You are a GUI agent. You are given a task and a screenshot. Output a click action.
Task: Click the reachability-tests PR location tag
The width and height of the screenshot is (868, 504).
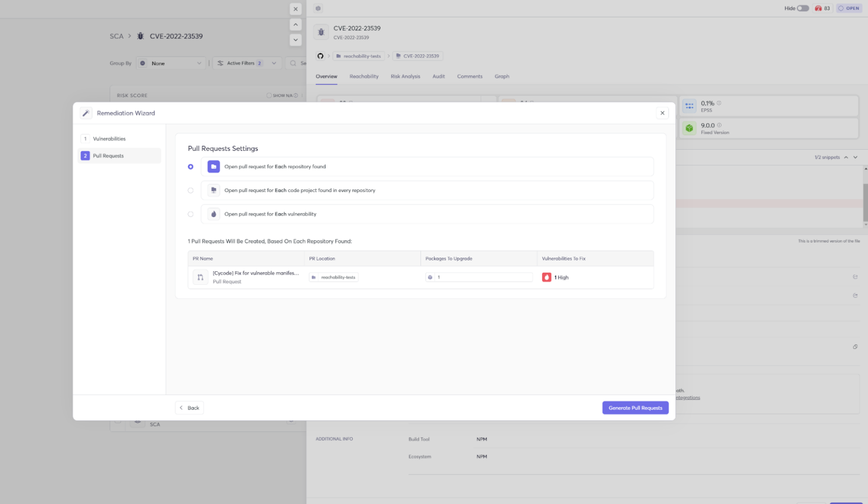point(334,277)
